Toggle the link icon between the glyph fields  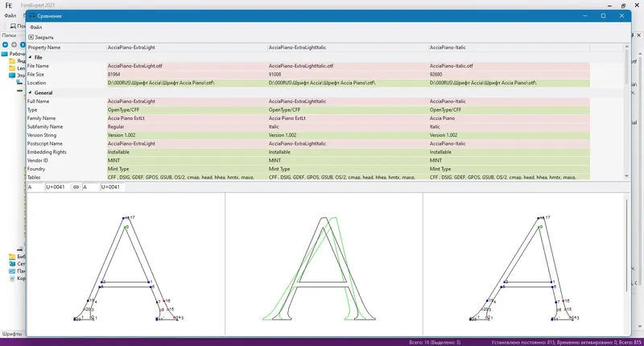[x=76, y=187]
